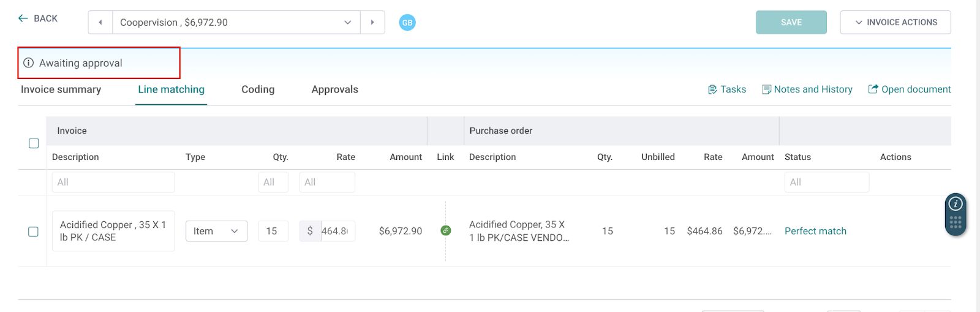
Task: Click the GB user avatar
Action: point(407,23)
